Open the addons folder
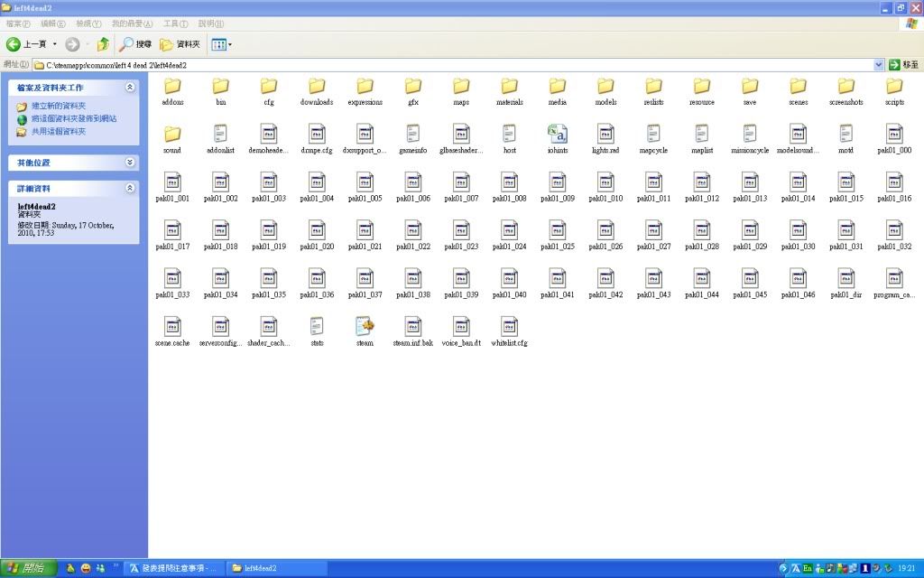924x578 pixels. click(x=172, y=87)
